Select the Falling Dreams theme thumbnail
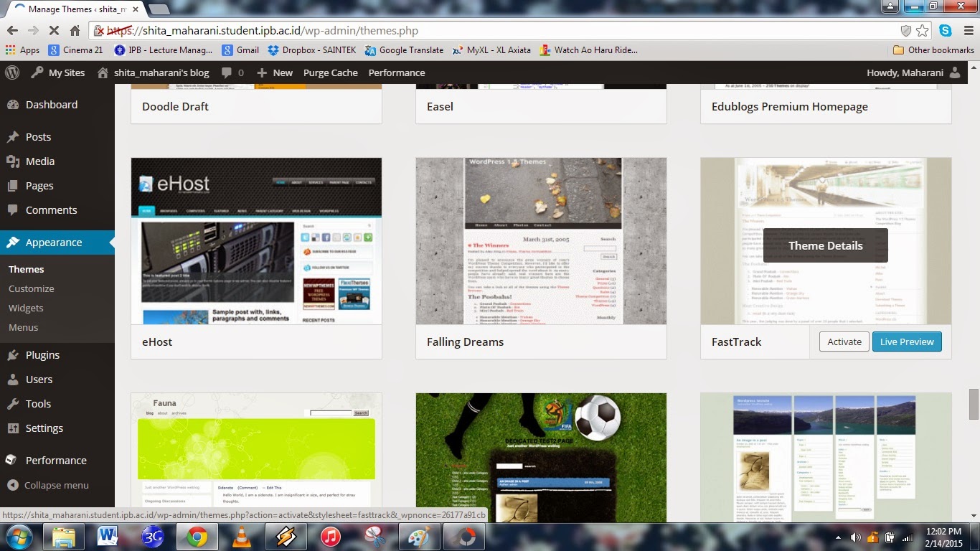The height and width of the screenshot is (551, 980). (541, 241)
